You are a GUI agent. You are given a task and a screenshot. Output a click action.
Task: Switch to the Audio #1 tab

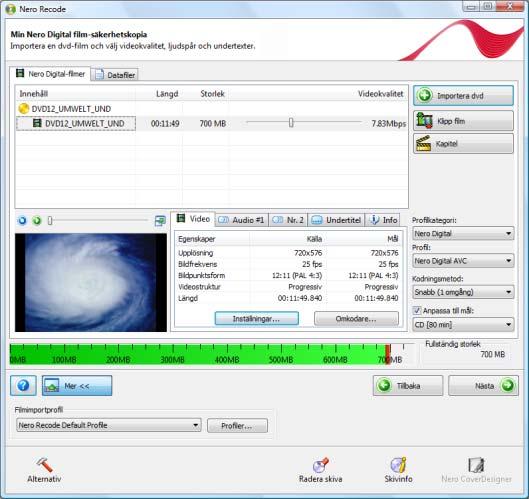(x=242, y=220)
